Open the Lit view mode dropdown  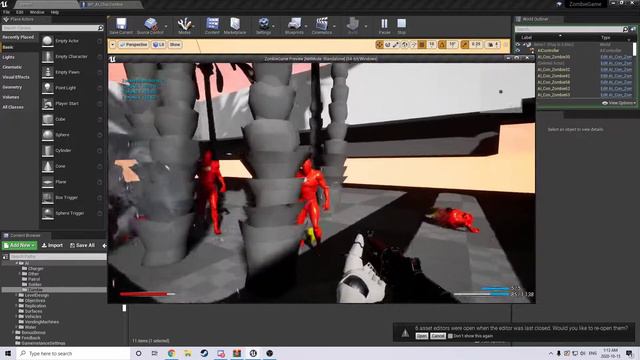click(x=158, y=44)
